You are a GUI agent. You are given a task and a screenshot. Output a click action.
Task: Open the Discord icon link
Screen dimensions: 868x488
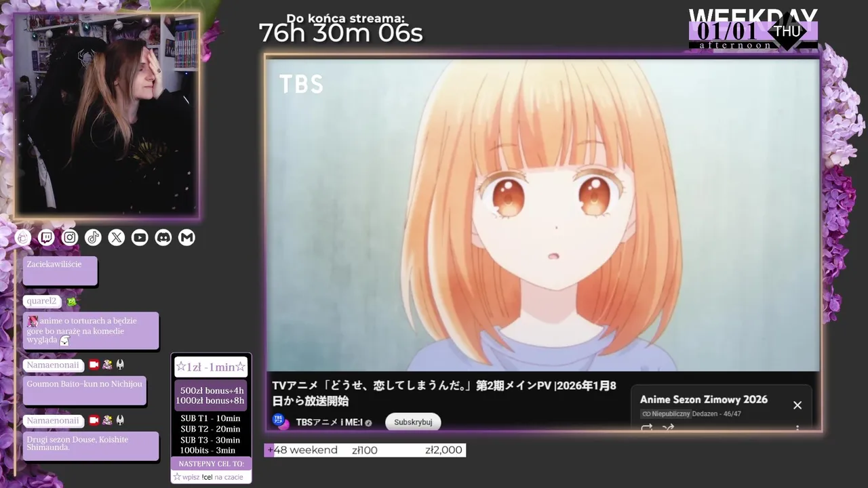tap(163, 237)
